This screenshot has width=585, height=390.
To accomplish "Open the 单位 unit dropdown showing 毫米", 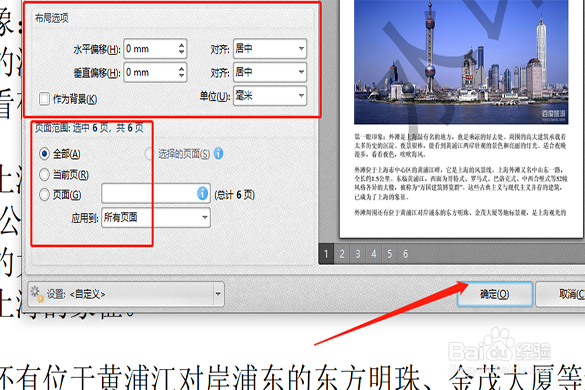I will point(270,96).
